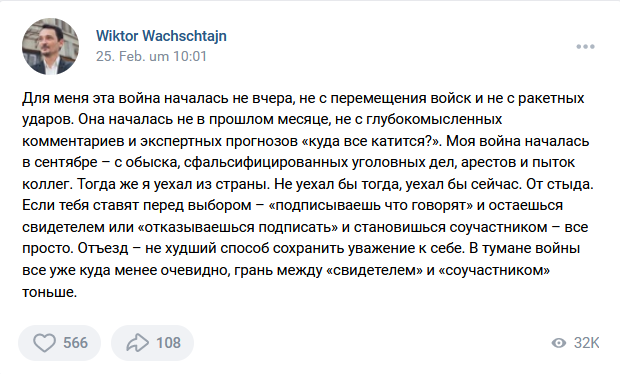Open Wiktor Wachschtajn's profile photo
The height and width of the screenshot is (374, 620).
(x=50, y=46)
